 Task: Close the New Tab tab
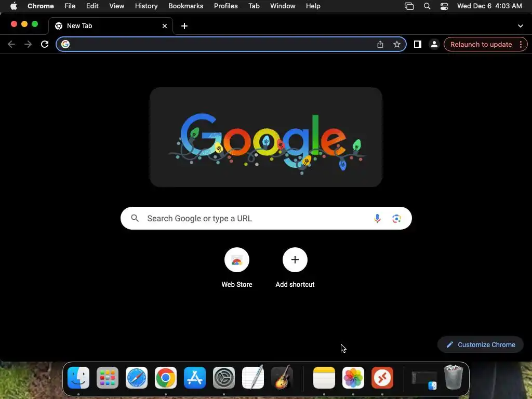point(165,26)
